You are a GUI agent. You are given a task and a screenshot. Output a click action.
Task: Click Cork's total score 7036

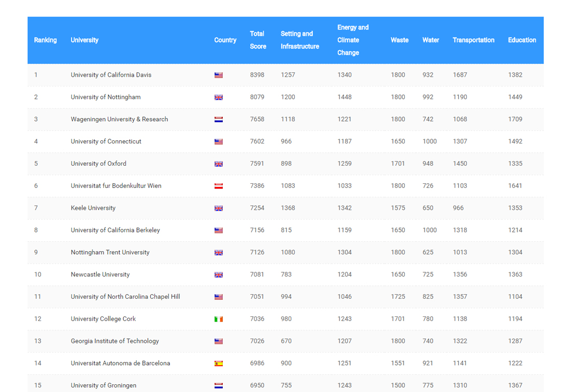[x=257, y=318]
